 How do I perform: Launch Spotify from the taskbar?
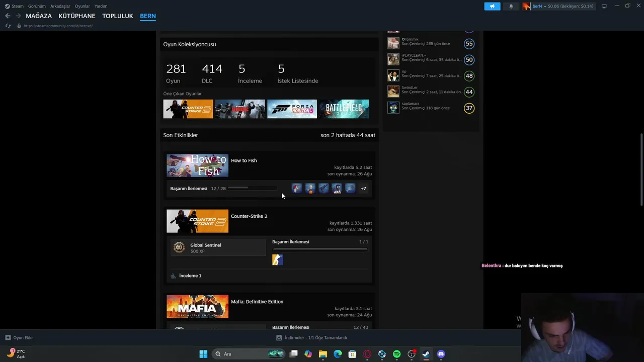396,354
